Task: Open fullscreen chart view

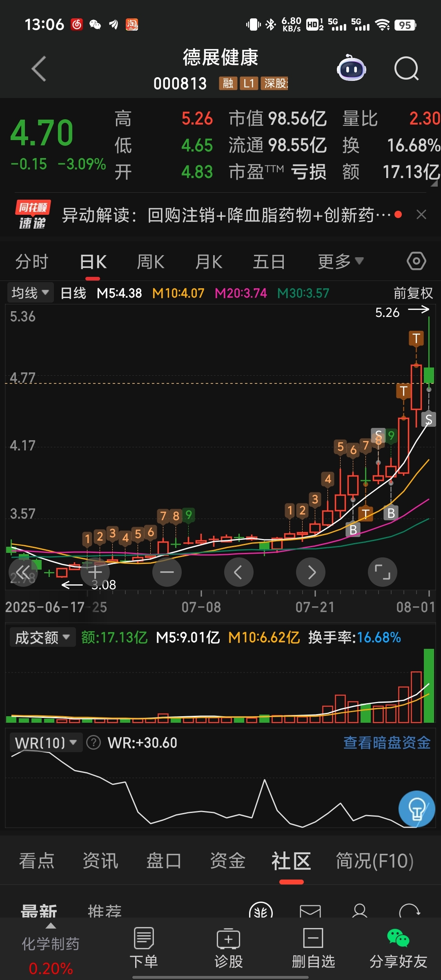Action: (x=383, y=572)
